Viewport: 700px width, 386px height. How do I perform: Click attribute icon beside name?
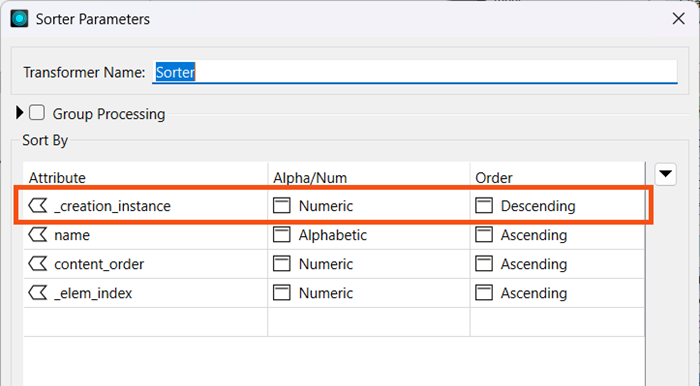[x=38, y=235]
